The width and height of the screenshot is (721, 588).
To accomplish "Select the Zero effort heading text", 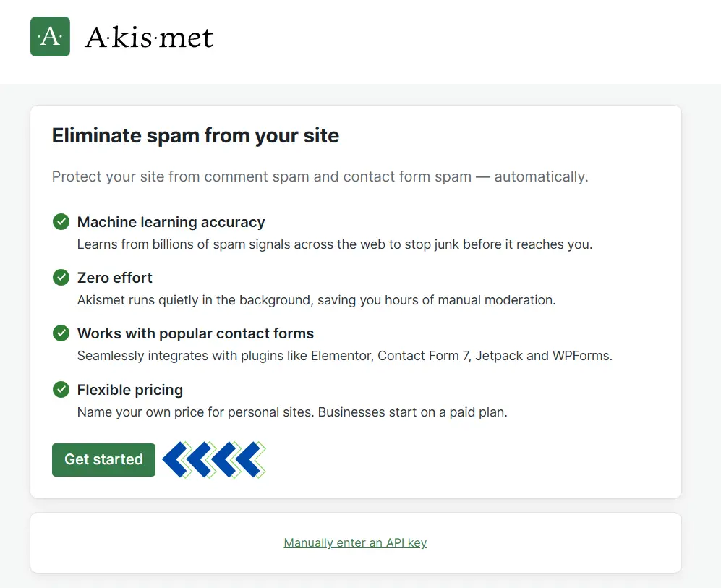I will click(x=115, y=278).
